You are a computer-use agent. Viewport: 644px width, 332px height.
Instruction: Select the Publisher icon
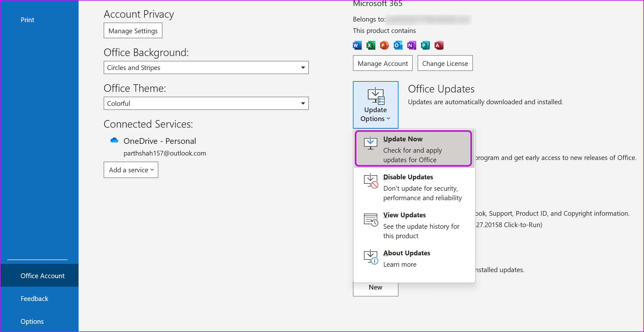click(425, 45)
